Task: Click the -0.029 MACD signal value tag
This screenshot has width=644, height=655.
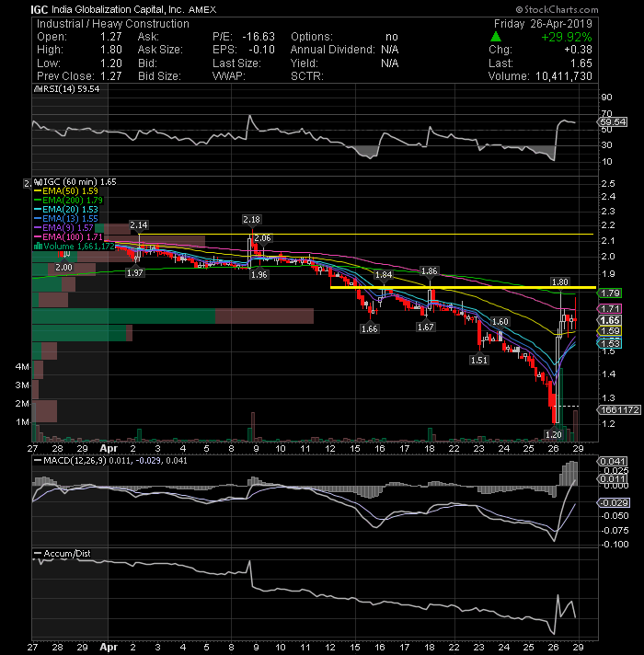Action: [614, 503]
